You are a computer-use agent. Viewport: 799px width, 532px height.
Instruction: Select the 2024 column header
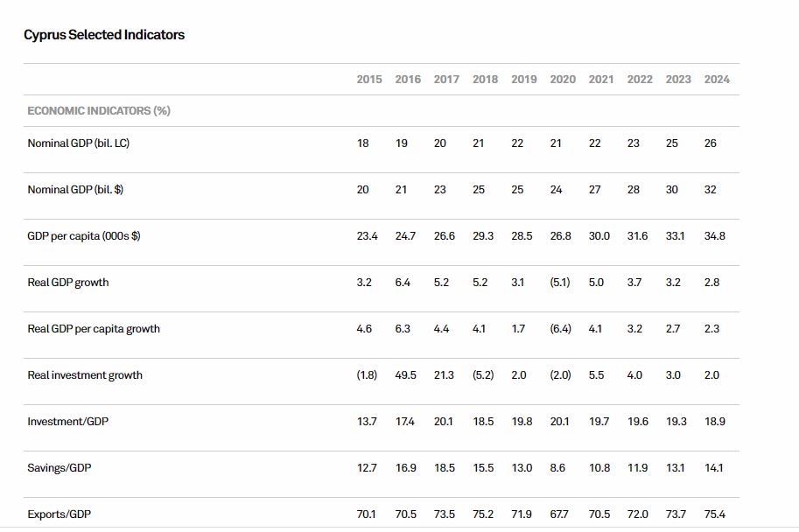pos(717,80)
